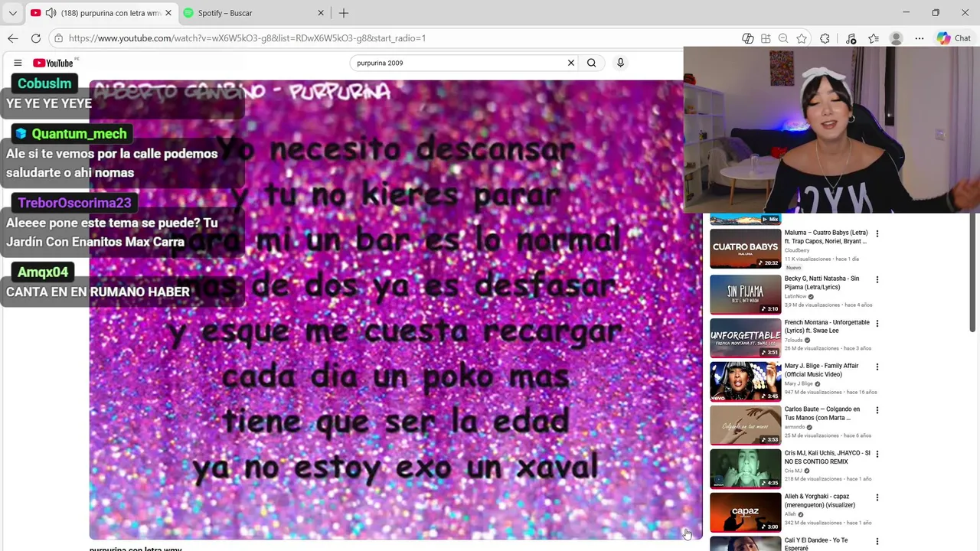Open the Sin Pijama video thumbnail
This screenshot has width=980, height=551.
pos(745,295)
